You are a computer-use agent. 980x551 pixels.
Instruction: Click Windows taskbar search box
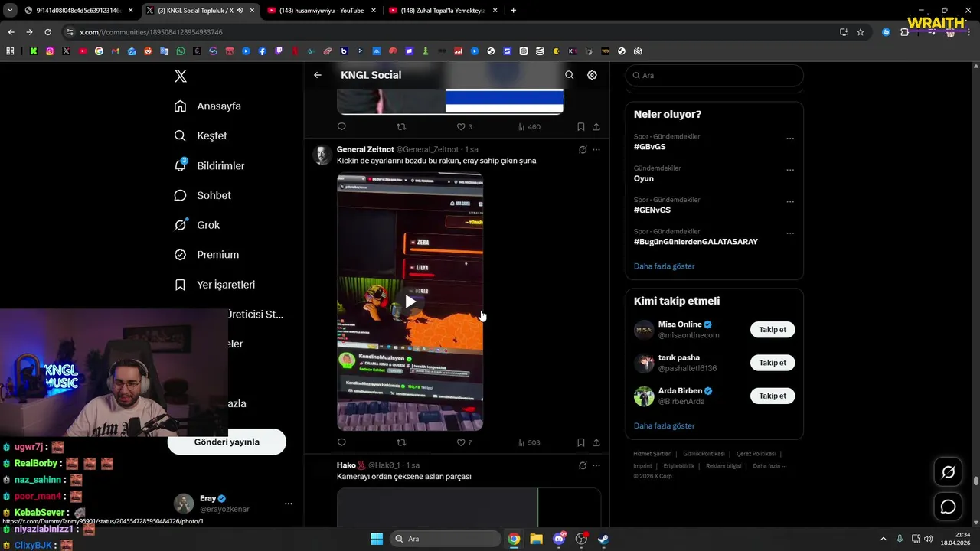click(x=444, y=539)
